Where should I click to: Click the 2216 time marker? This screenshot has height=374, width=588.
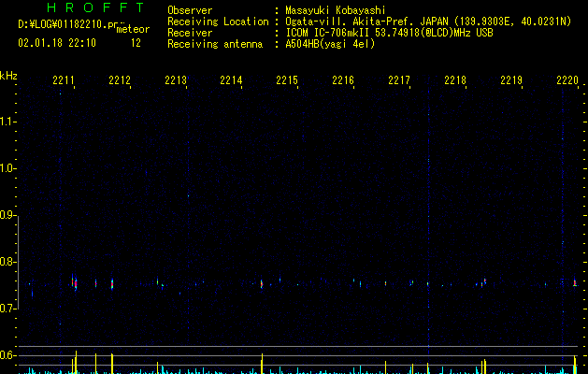[x=343, y=79]
